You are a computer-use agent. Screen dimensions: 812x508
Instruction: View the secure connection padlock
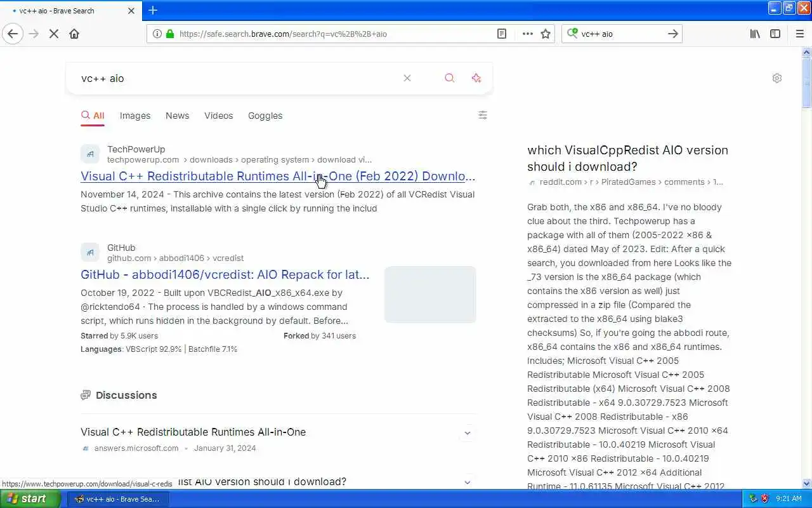click(x=170, y=34)
